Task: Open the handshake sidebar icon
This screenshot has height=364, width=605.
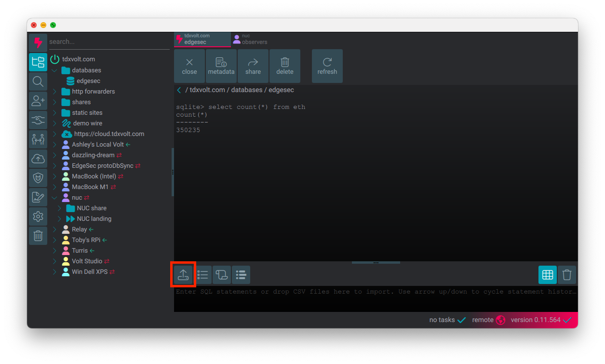Action: point(38,120)
